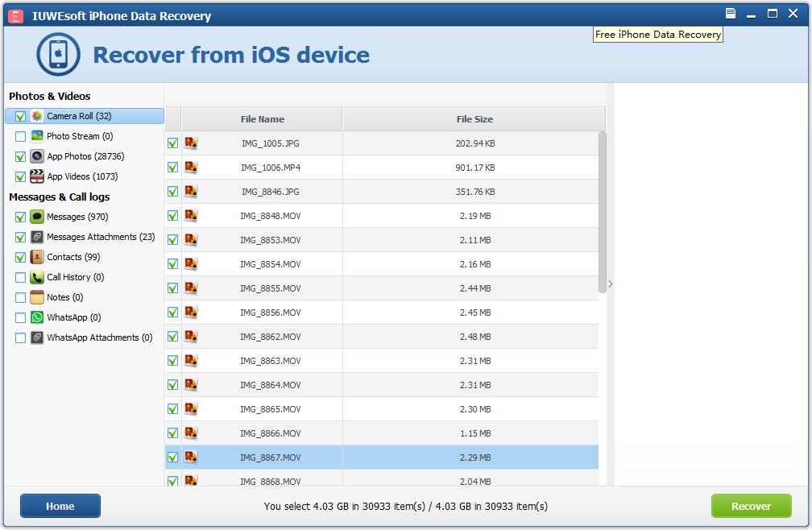Sort by File Name column header
Viewport: 812px width, 530px height.
262,119
